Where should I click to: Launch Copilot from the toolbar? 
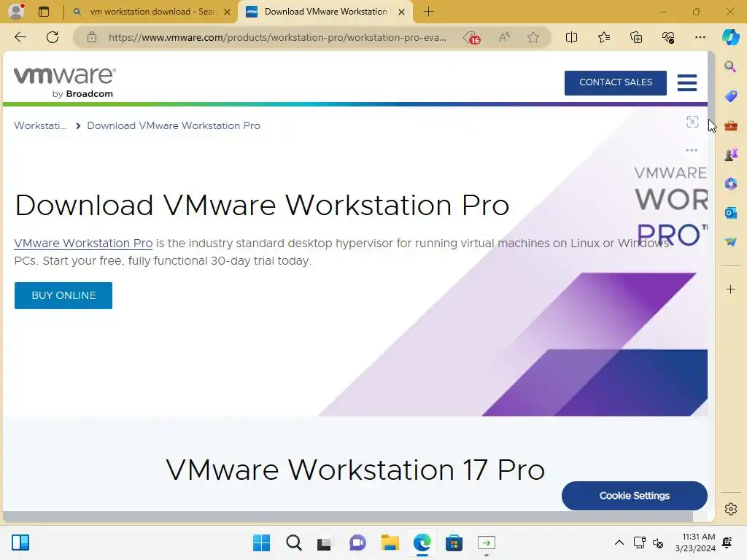[x=730, y=37]
